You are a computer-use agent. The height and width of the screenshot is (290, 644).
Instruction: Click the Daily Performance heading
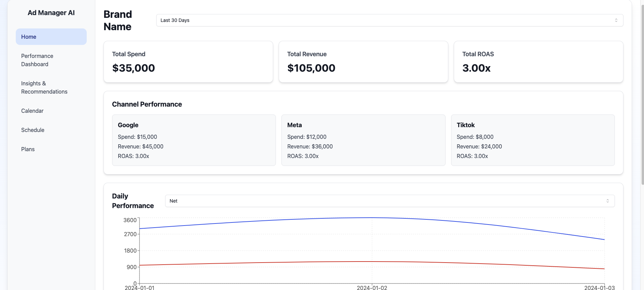[x=133, y=201]
